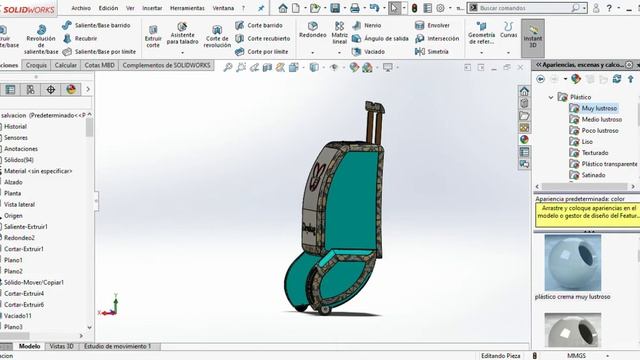
Task: Select Plástico transparente appearance
Action: [x=609, y=164]
